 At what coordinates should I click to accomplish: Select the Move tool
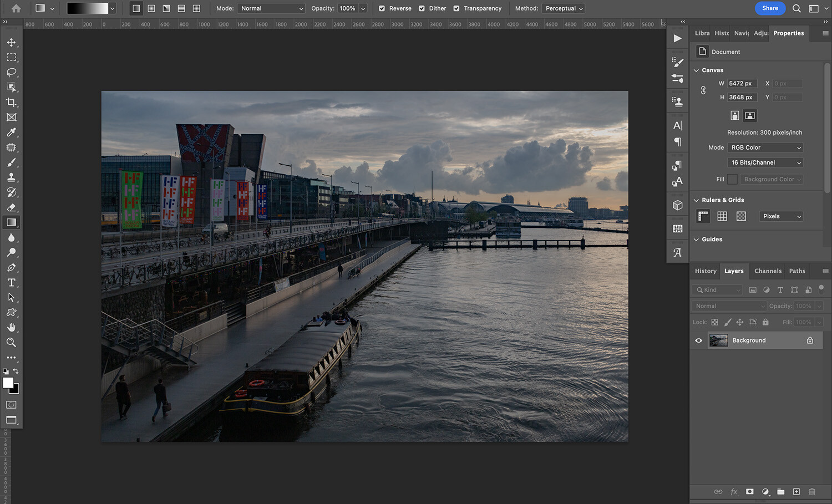[x=11, y=42]
